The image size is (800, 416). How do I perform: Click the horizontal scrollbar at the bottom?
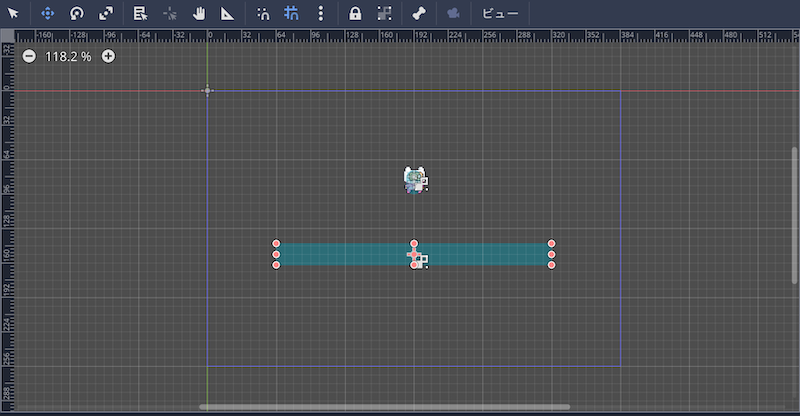[384, 407]
